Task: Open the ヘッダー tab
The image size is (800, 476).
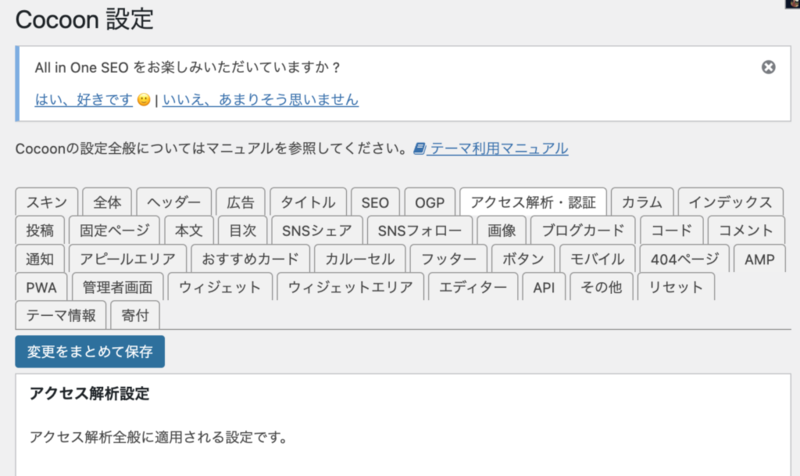Action: [174, 202]
